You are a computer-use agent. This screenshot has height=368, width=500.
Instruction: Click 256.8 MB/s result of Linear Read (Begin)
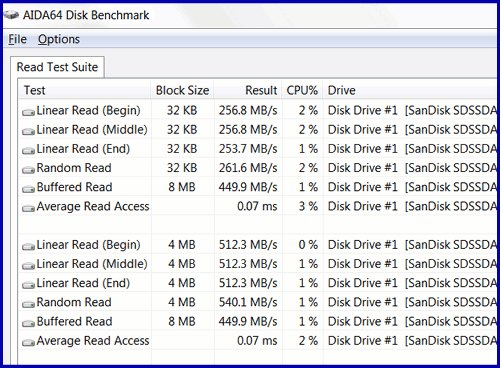pos(248,111)
